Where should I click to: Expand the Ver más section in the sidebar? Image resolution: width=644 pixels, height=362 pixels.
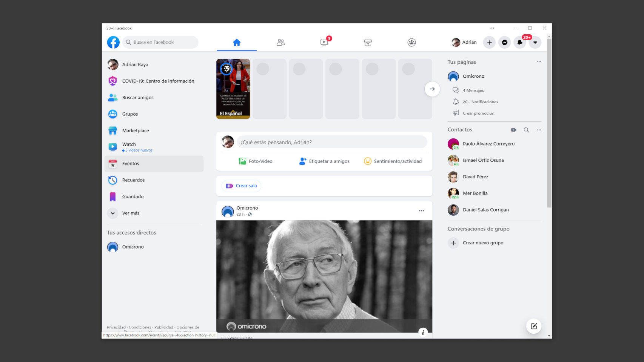click(130, 213)
